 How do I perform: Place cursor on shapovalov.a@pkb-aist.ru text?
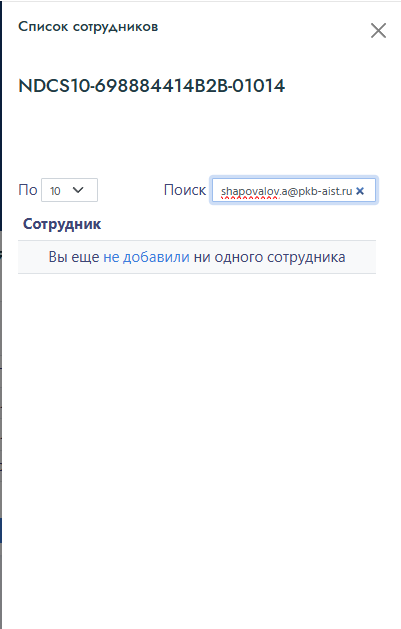286,191
